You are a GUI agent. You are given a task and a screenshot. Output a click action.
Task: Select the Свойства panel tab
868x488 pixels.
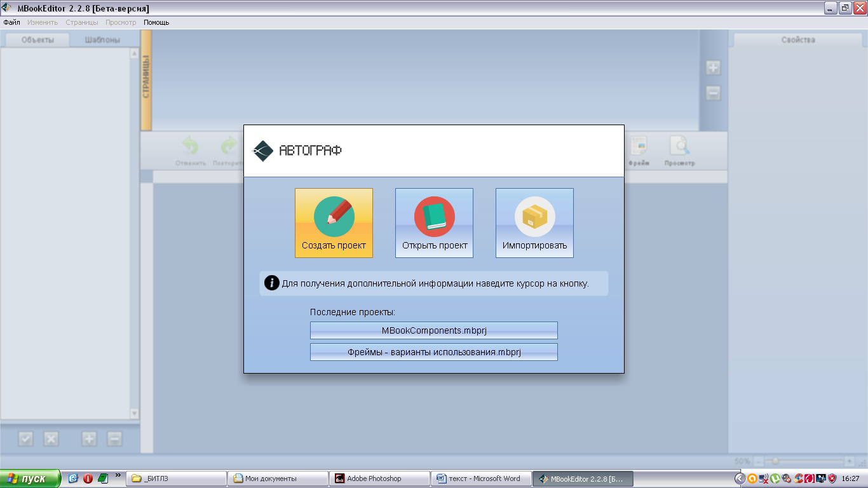[798, 40]
